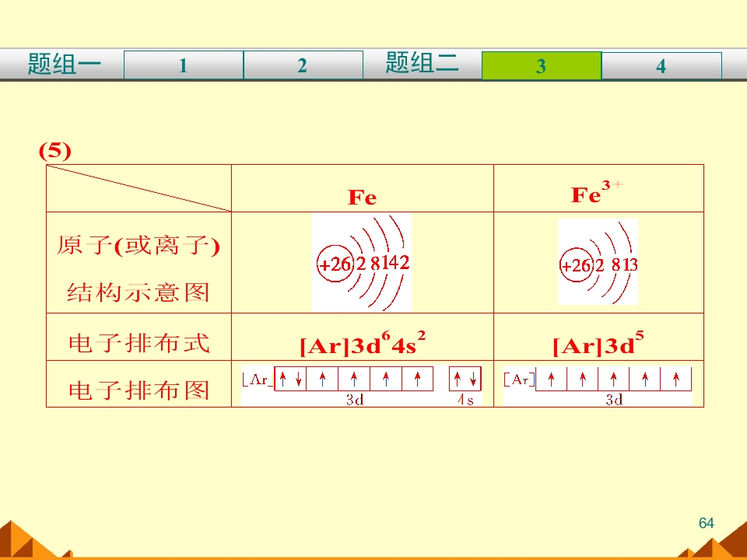Click the page number 64
747x560 pixels.
(x=706, y=523)
